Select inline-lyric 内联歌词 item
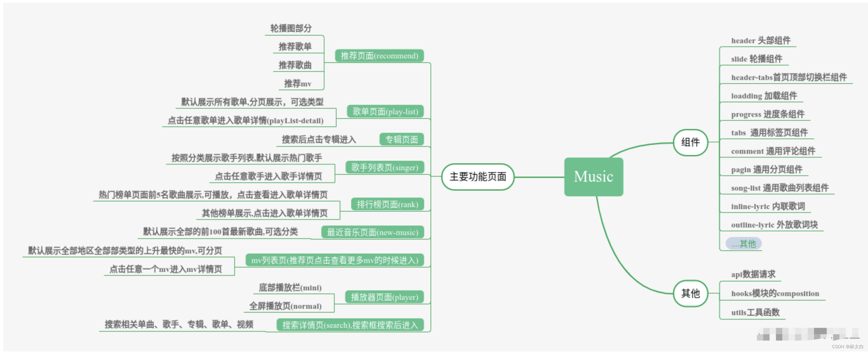The height and width of the screenshot is (352, 868). point(768,206)
